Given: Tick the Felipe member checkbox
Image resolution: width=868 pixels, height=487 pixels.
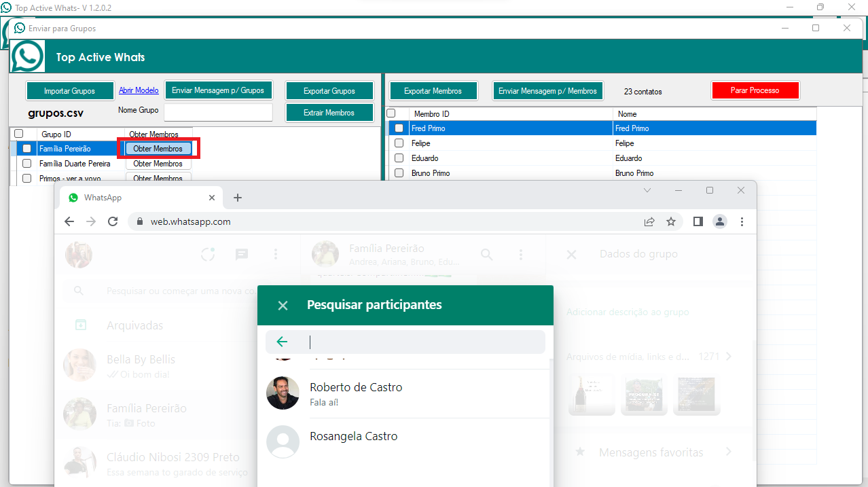Looking at the screenshot, I should (x=399, y=143).
